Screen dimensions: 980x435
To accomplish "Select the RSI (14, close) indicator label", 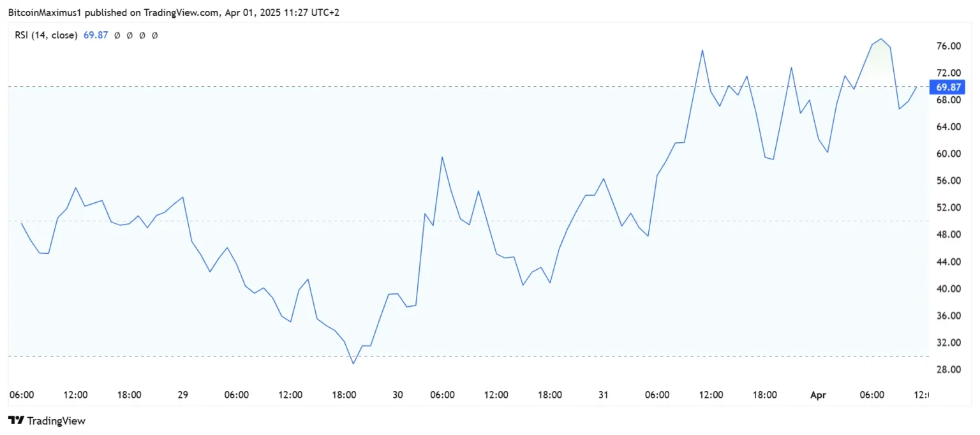I will pyautogui.click(x=47, y=36).
